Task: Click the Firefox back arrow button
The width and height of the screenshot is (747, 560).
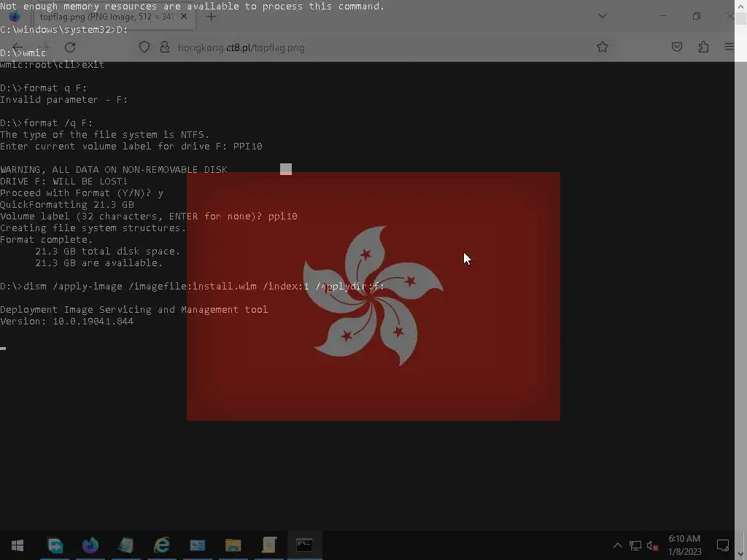Action: point(18,47)
